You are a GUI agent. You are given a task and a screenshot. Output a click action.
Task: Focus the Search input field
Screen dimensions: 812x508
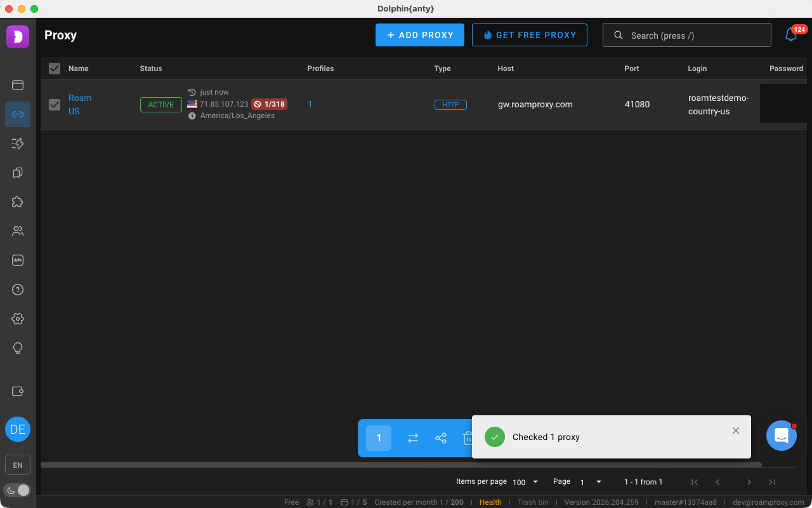coord(687,35)
